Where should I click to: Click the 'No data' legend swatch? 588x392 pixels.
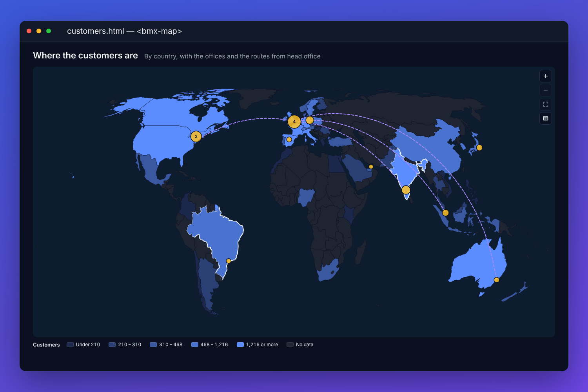tap(290, 345)
